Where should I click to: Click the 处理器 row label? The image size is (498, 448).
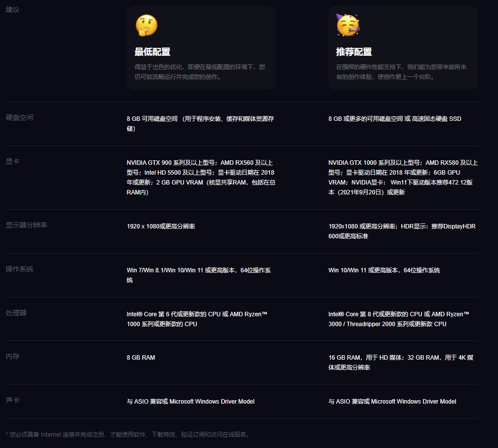[x=16, y=313]
